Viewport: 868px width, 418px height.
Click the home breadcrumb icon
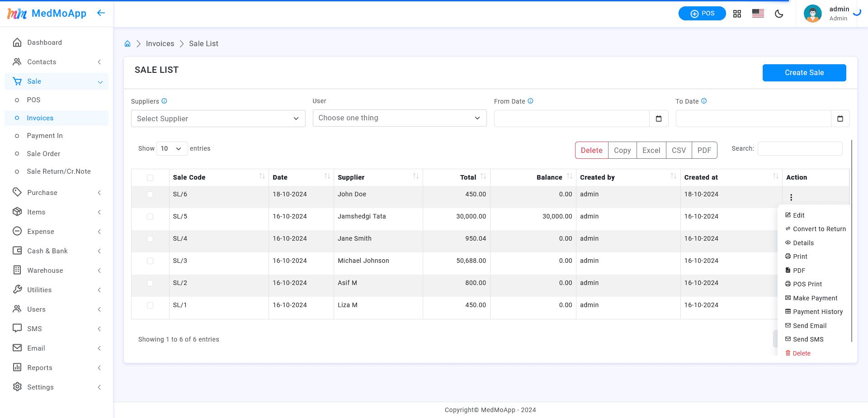[127, 43]
